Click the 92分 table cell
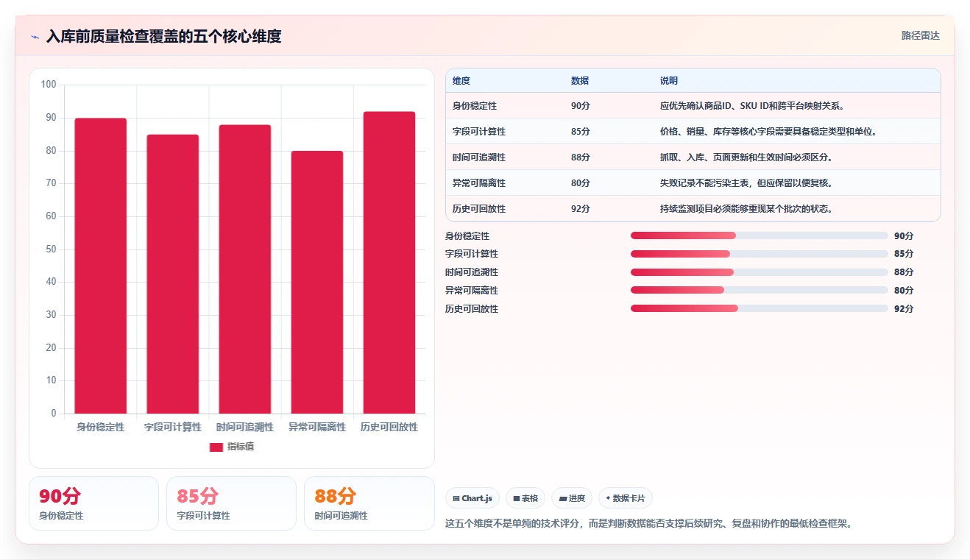Screen dimensions: 970x560 (581, 208)
